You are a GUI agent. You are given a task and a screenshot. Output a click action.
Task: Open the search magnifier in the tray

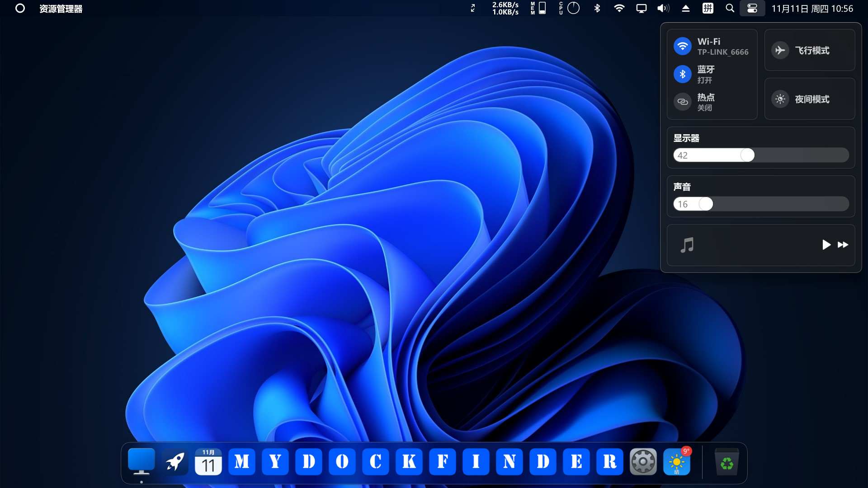coord(729,8)
